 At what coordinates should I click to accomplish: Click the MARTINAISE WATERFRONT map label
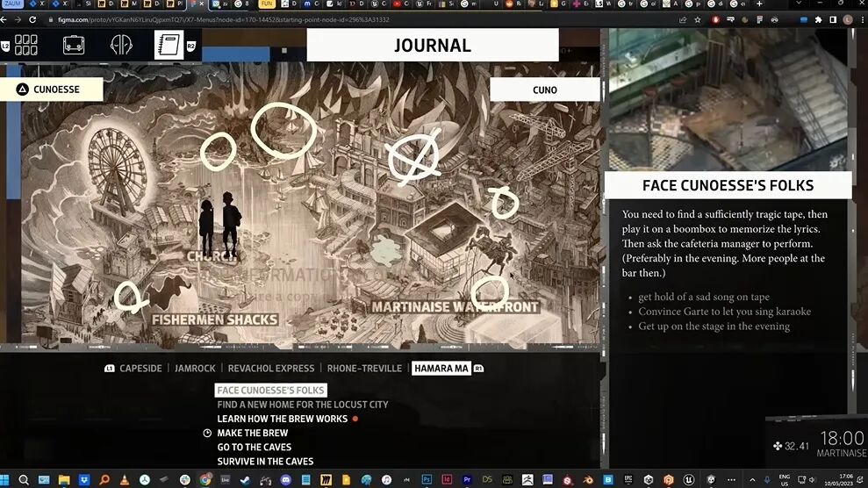coord(455,307)
